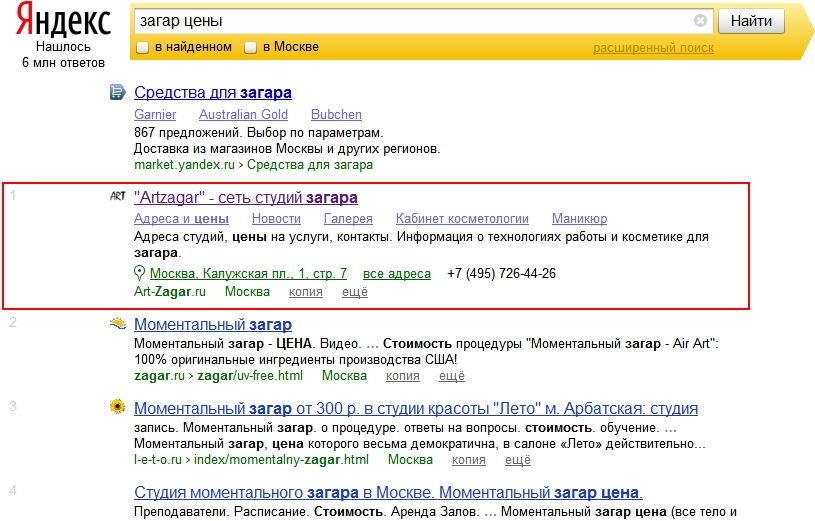Expand 'ещё' for the zagar.ru result
The image size is (815, 521).
452,376
